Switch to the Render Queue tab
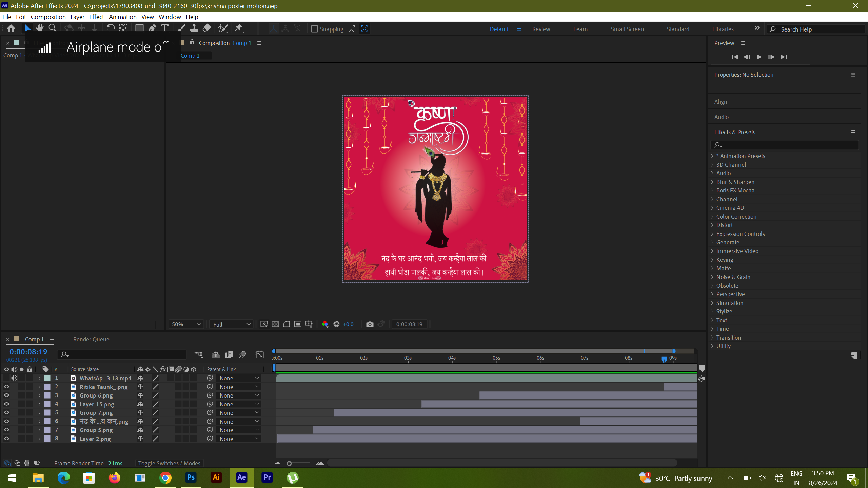 tap(91, 339)
